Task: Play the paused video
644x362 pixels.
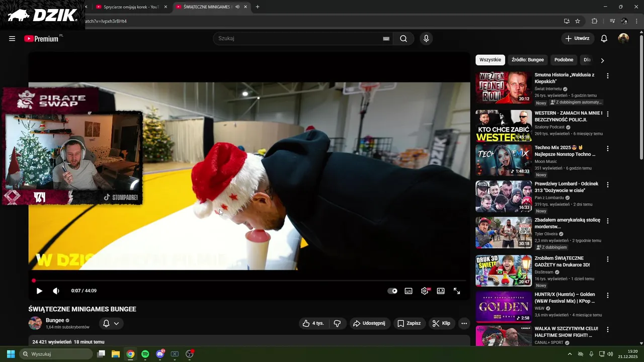Action: (39, 291)
